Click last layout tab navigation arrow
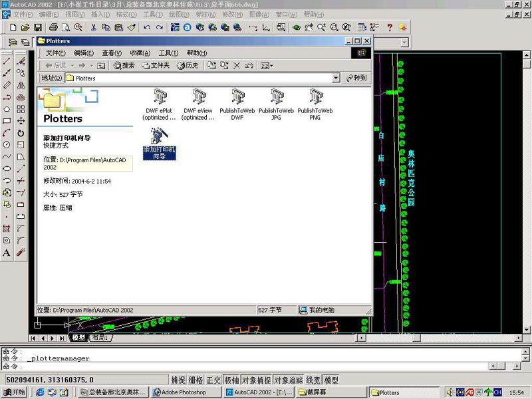 (x=62, y=338)
